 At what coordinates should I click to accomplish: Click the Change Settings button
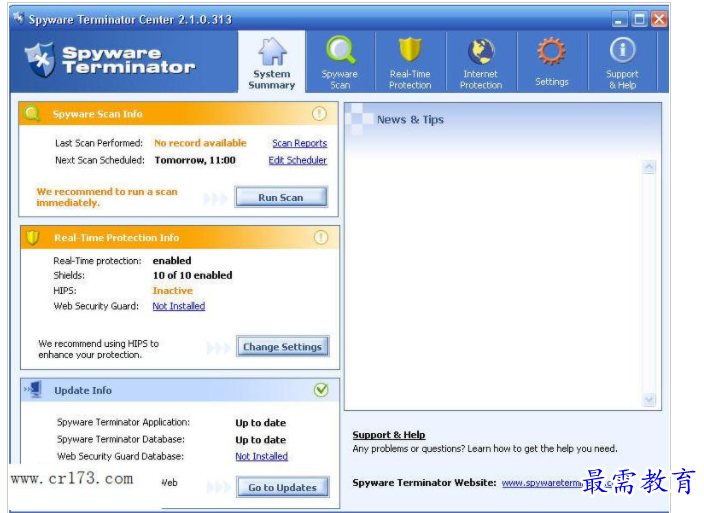(x=282, y=346)
